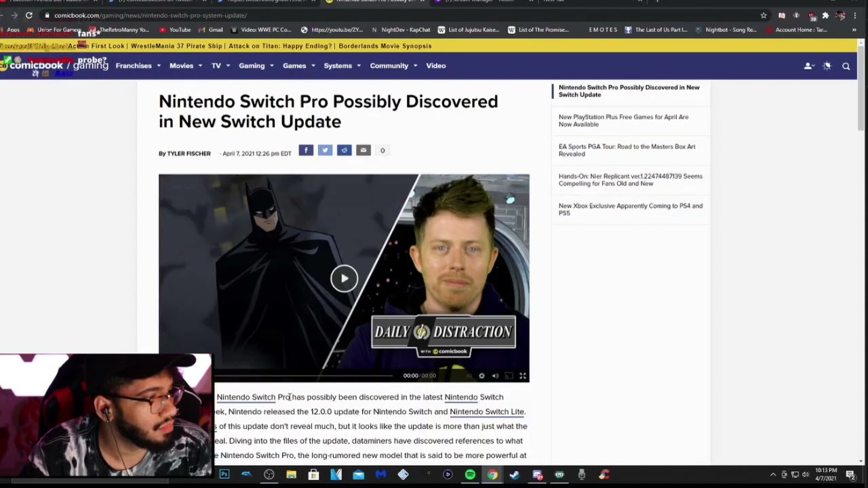
Task: Play the Daily Distraction video
Action: click(x=344, y=278)
